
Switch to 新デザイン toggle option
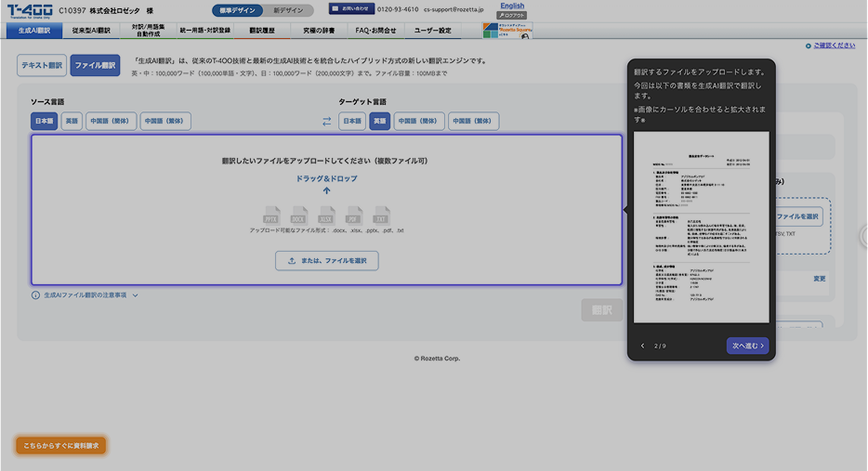point(288,10)
